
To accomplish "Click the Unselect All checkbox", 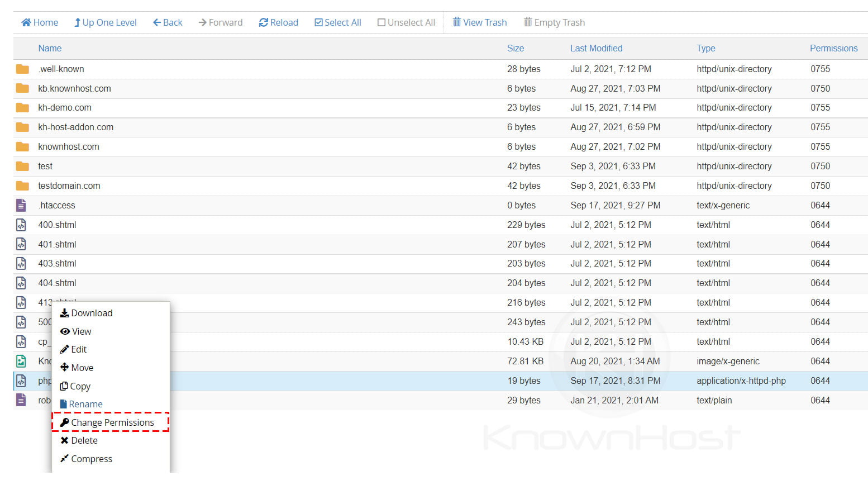I will coord(382,22).
